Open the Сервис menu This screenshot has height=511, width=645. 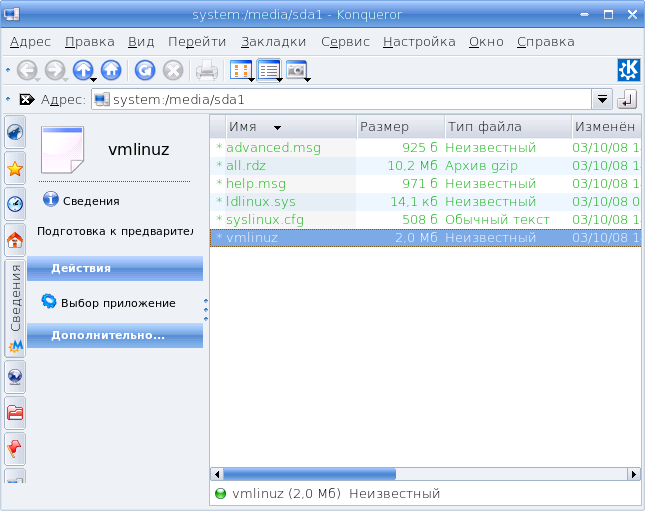[x=345, y=42]
